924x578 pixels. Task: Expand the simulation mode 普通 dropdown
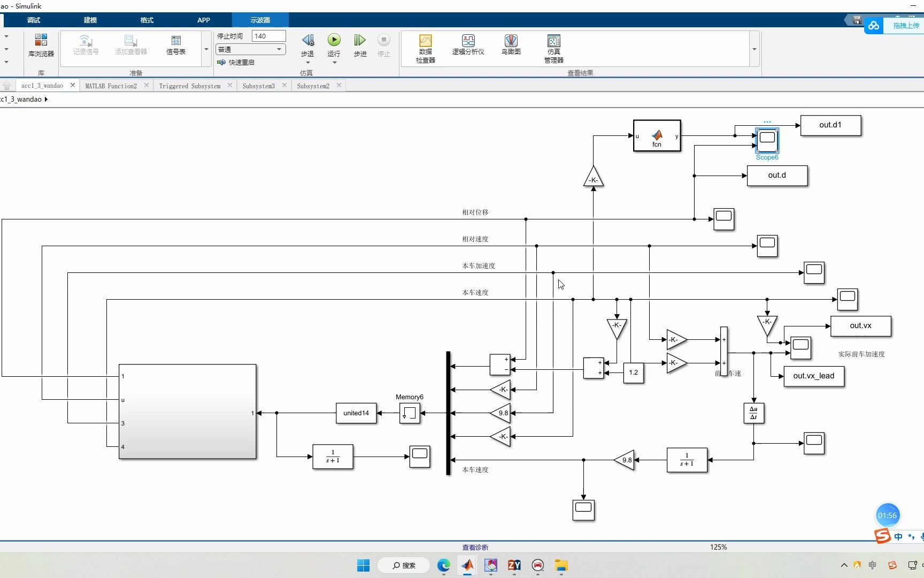250,49
